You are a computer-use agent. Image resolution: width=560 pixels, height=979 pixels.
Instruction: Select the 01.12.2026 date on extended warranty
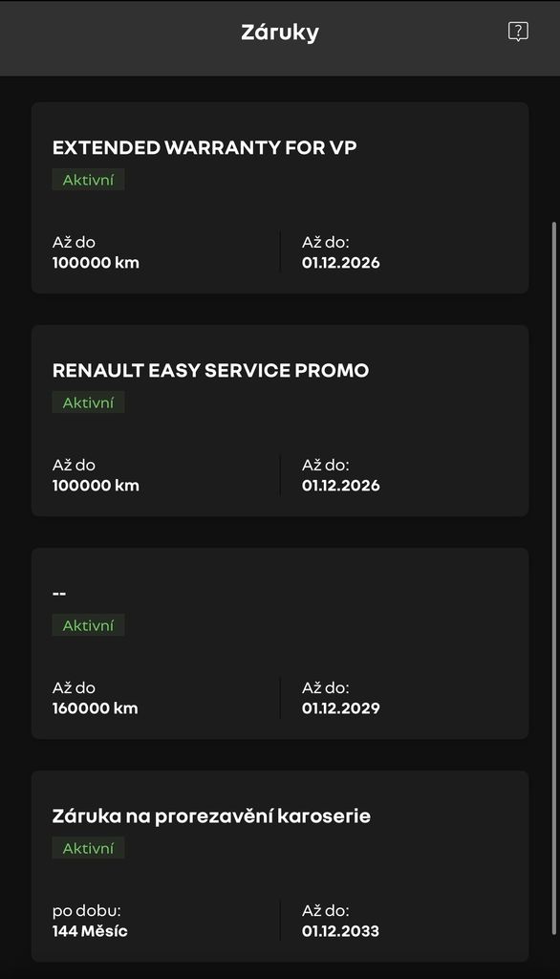click(339, 262)
